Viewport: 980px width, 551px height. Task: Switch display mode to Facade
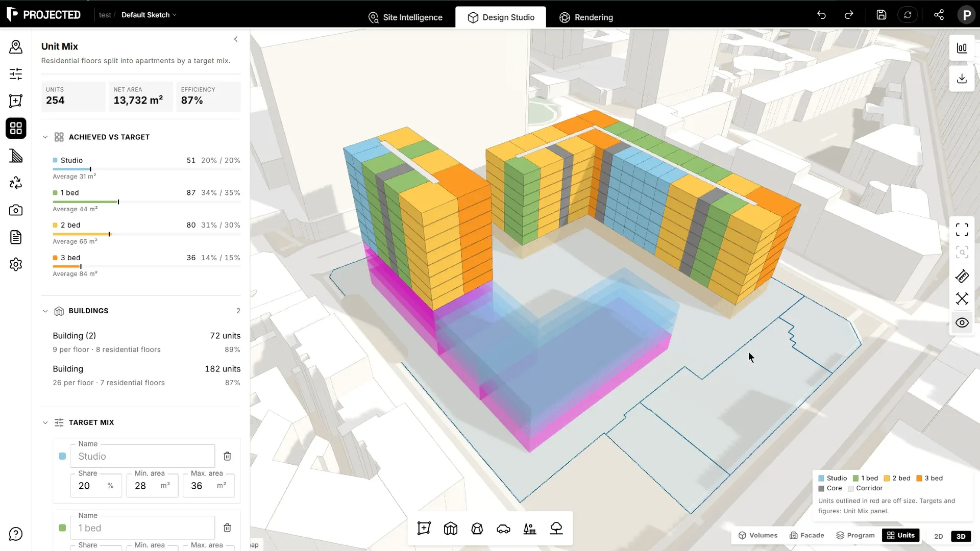click(807, 535)
